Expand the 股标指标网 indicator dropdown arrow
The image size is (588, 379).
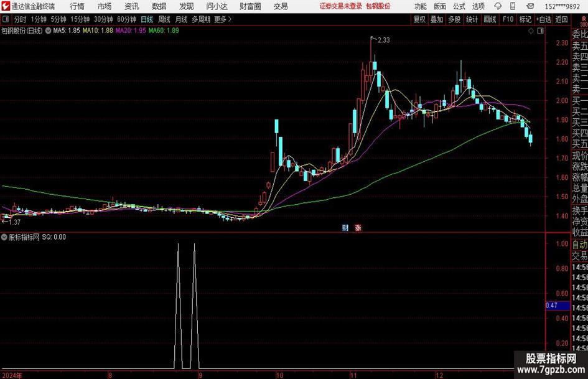coord(4,237)
